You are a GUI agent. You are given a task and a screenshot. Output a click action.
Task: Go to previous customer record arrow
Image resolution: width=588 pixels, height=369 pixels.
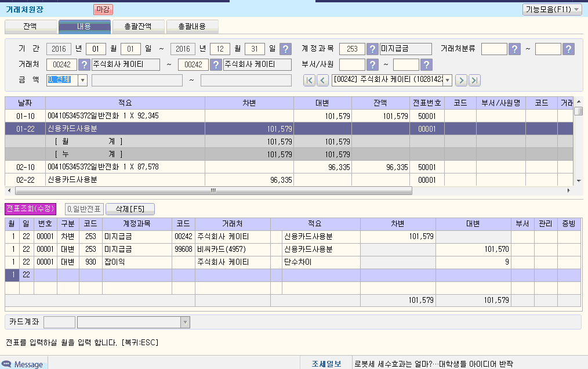point(322,81)
